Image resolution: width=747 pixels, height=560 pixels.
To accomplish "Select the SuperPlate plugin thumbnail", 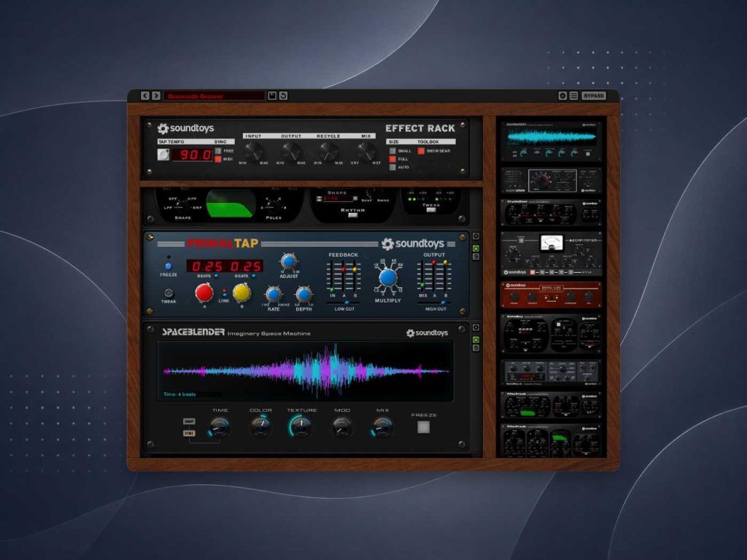I will tap(551, 181).
